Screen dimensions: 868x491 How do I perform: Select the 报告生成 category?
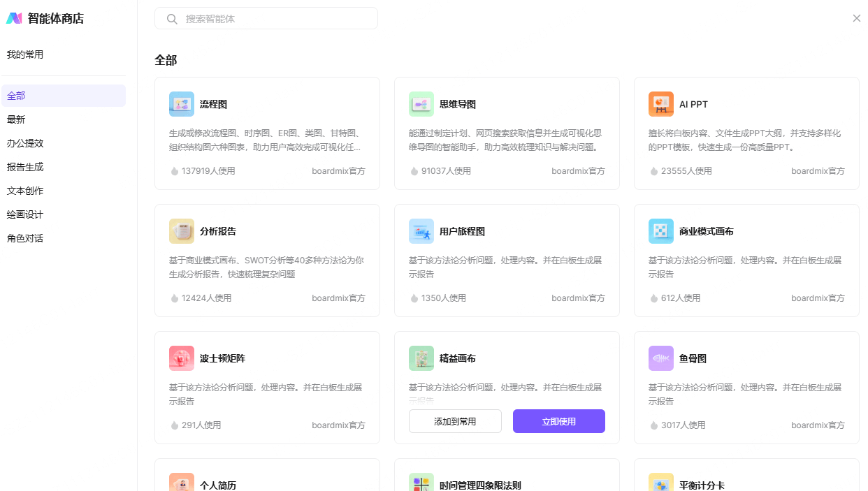point(25,167)
